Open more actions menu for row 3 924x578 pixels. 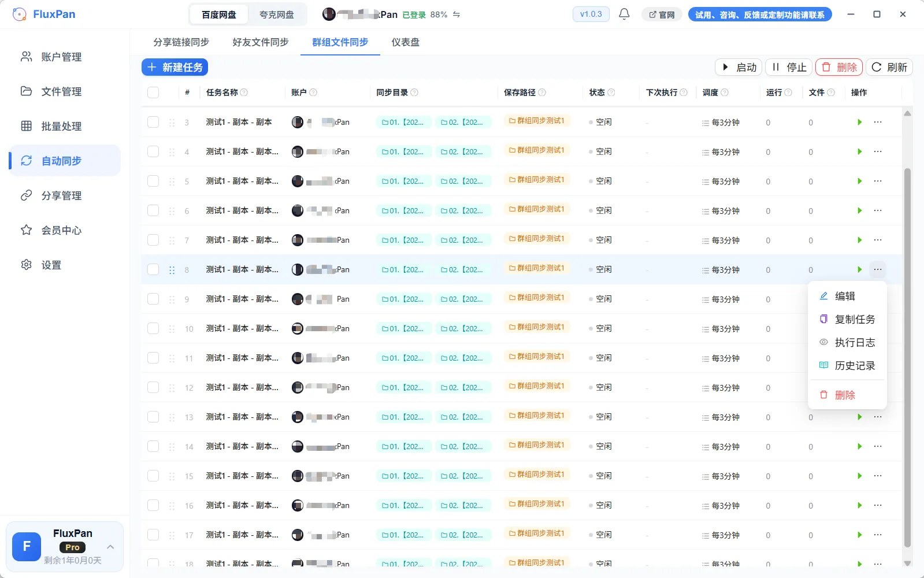coord(878,122)
